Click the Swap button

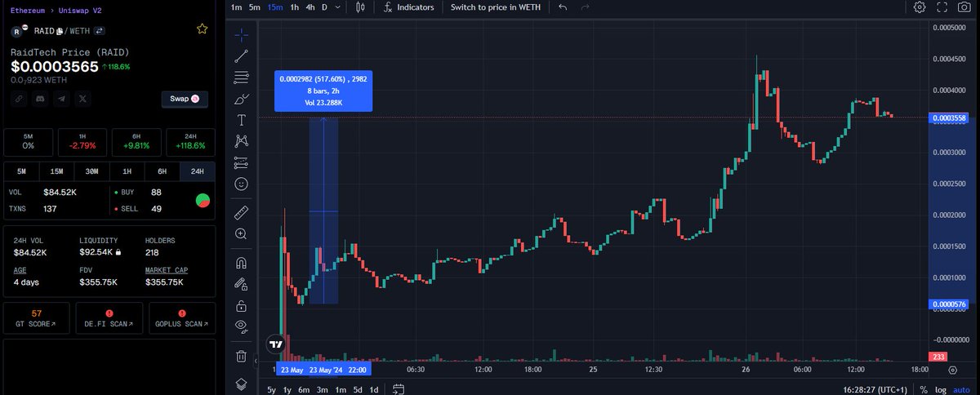185,99
